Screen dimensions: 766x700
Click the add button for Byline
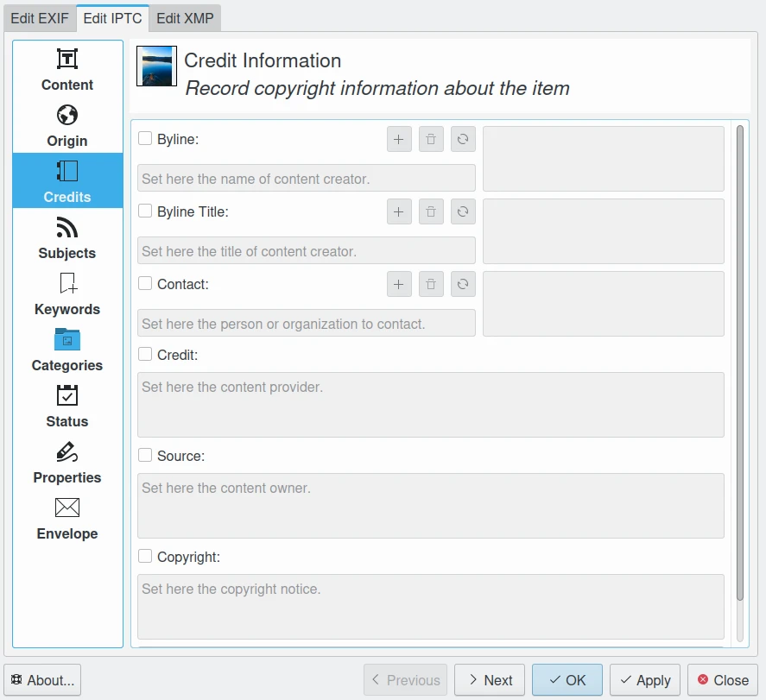tap(399, 139)
